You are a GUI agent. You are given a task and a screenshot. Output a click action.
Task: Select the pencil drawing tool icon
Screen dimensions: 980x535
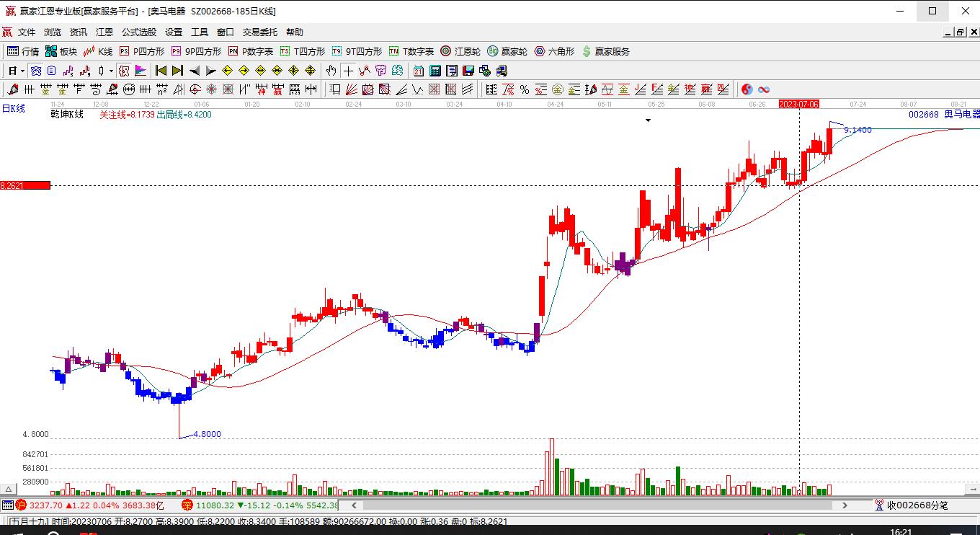(x=12, y=89)
